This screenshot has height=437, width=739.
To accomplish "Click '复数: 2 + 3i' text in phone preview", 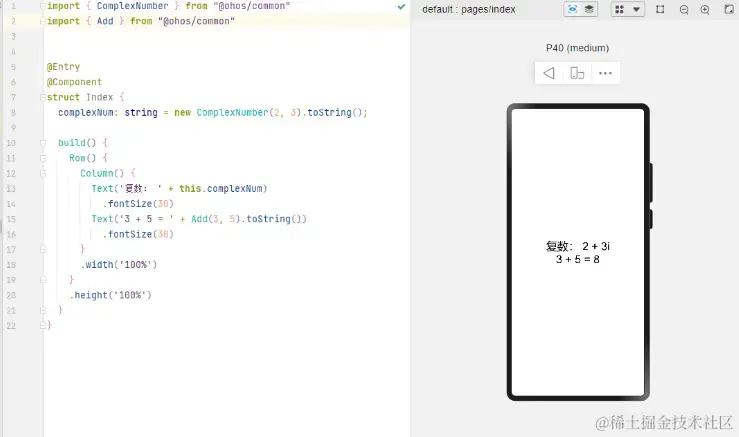I will [578, 246].
